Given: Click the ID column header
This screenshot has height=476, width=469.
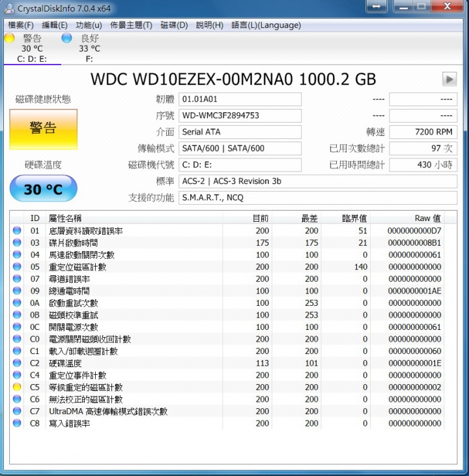Looking at the screenshot, I should pyautogui.click(x=35, y=218).
